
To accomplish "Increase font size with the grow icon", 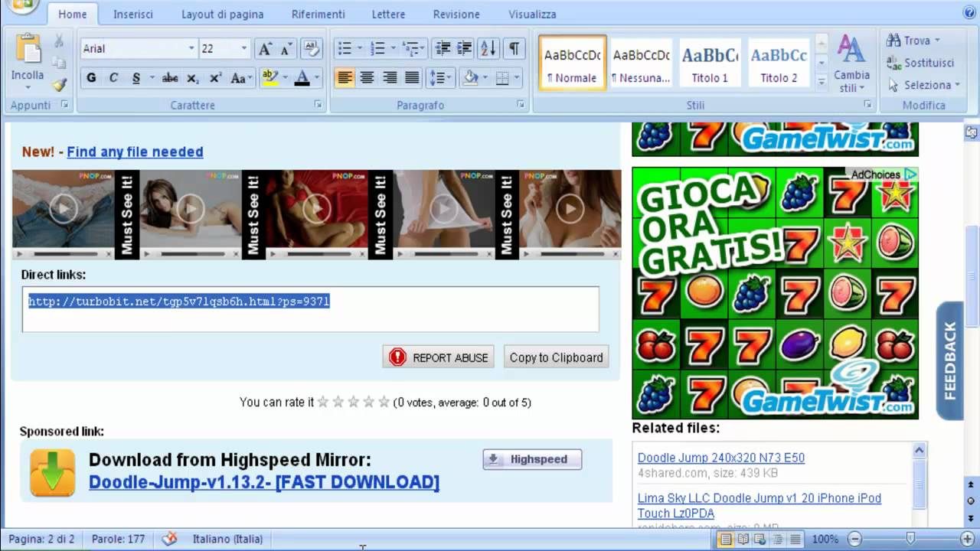I will 265,49.
